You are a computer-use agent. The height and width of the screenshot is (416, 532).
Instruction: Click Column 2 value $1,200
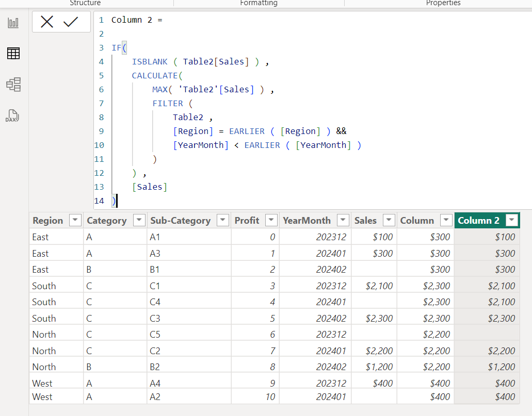502,367
